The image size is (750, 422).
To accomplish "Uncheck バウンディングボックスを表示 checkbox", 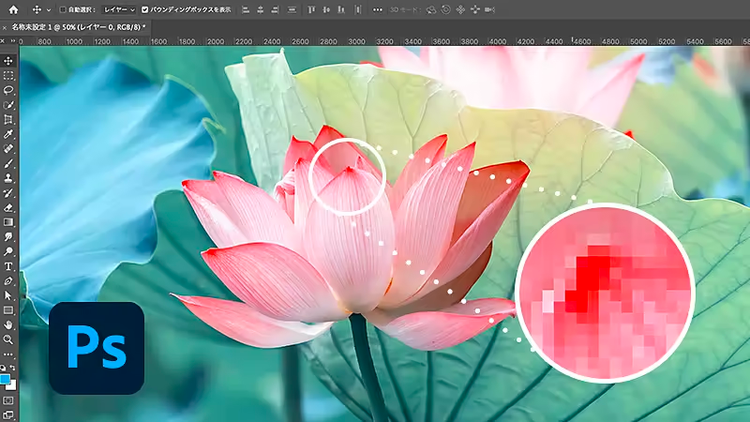I will [x=145, y=9].
